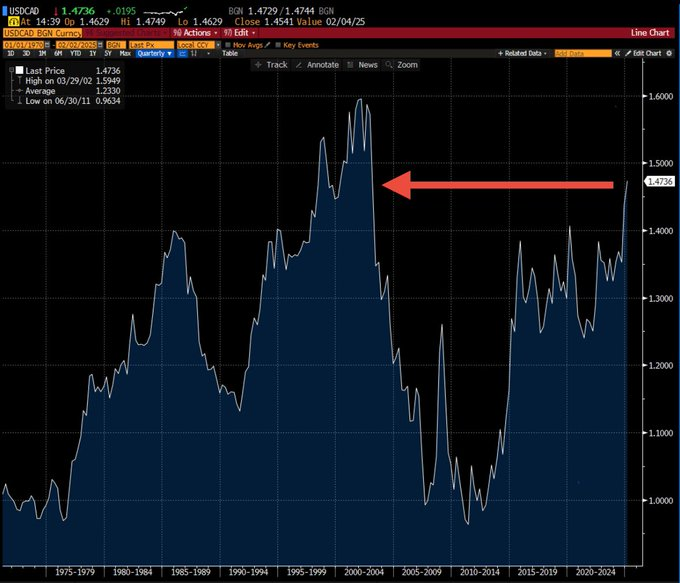Viewport: 680px width, 583px height.
Task: Expand the Related Data dropdown
Action: pos(525,53)
